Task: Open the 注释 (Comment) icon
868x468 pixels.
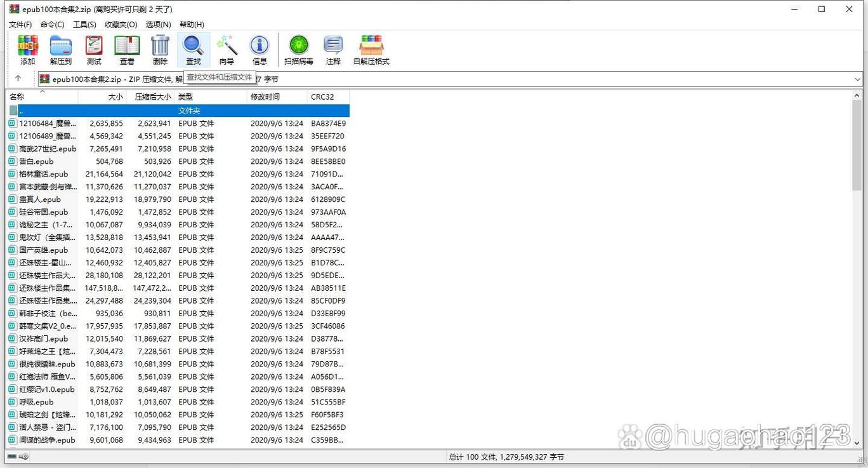Action: pos(333,50)
